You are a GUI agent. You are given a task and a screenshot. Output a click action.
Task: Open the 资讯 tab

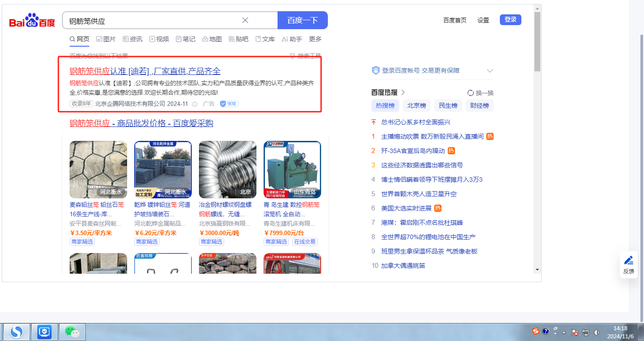click(x=132, y=39)
